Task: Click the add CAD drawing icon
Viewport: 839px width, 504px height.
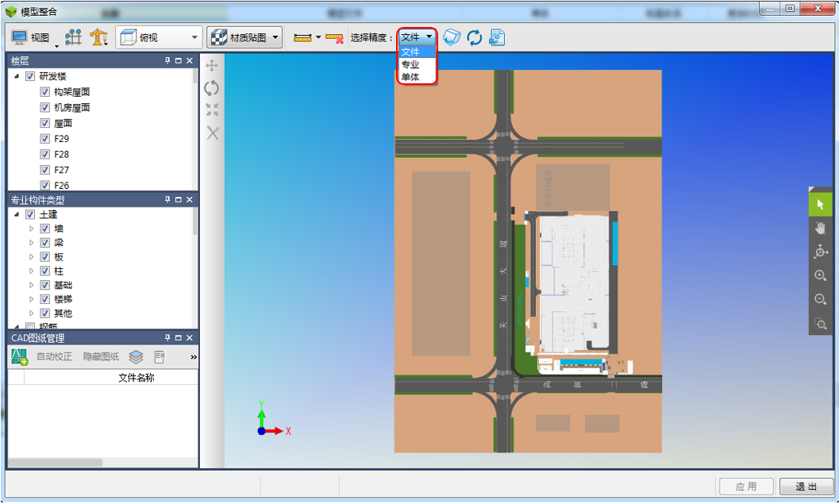Action: [x=19, y=357]
